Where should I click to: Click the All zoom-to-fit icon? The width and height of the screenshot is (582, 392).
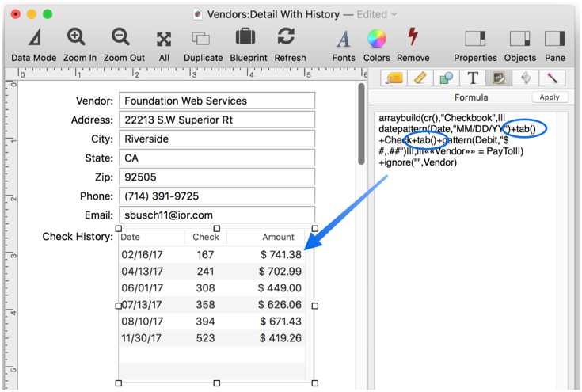[164, 39]
